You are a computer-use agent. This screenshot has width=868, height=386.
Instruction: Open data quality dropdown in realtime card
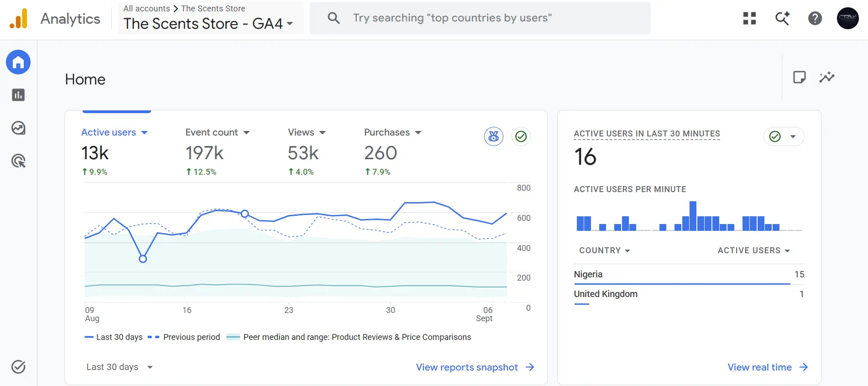pyautogui.click(x=784, y=136)
